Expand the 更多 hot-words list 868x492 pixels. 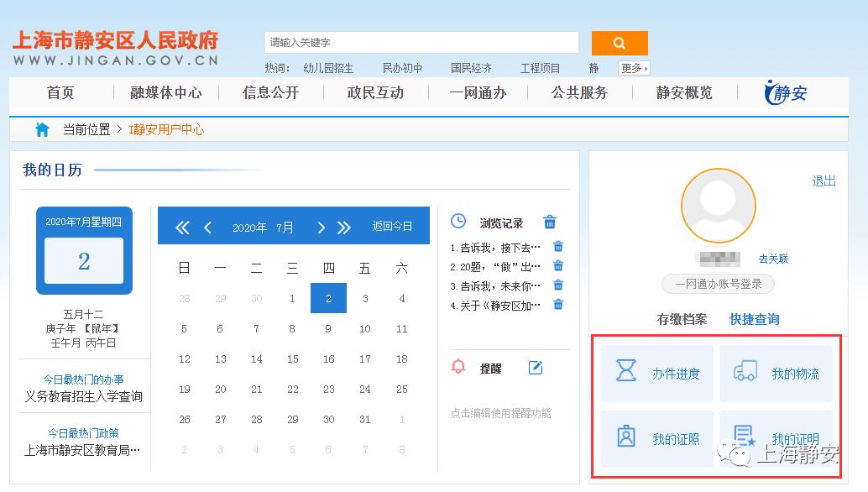(x=631, y=67)
